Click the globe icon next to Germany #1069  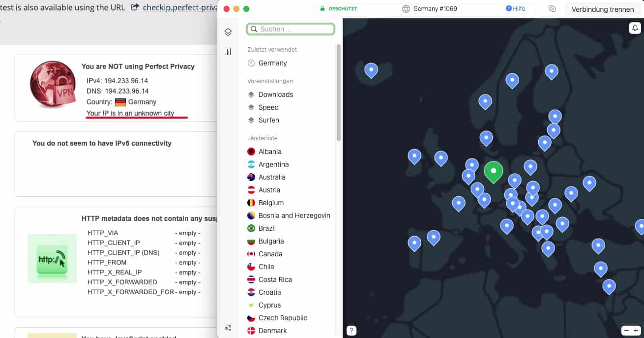click(x=406, y=9)
